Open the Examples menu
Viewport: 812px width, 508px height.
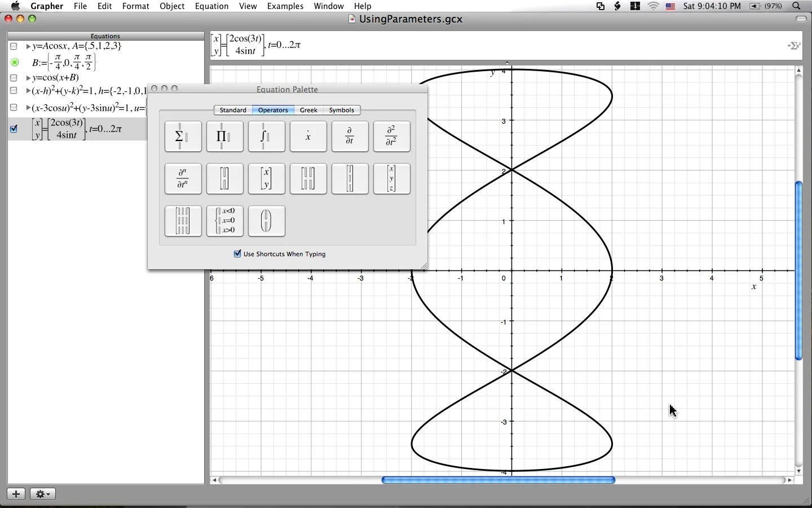[x=285, y=6]
